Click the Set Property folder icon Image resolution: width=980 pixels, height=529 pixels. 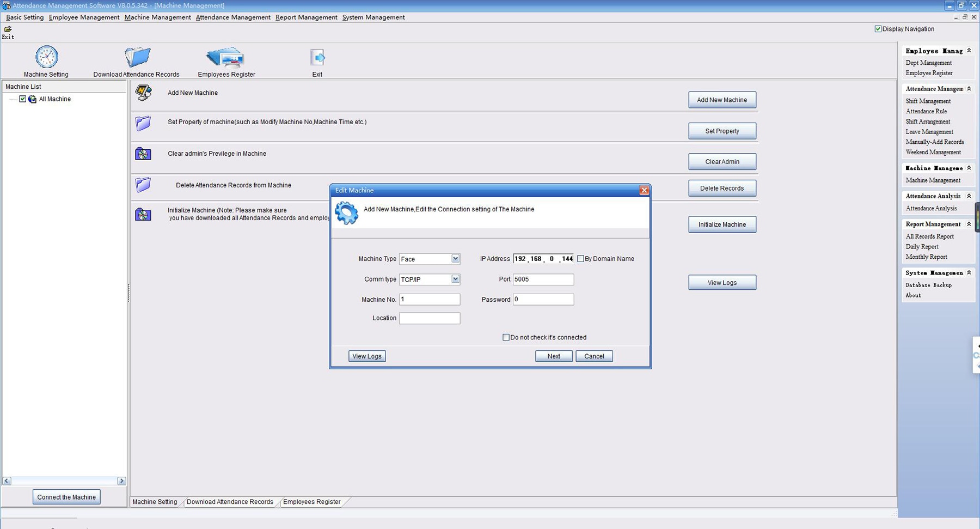pos(143,124)
